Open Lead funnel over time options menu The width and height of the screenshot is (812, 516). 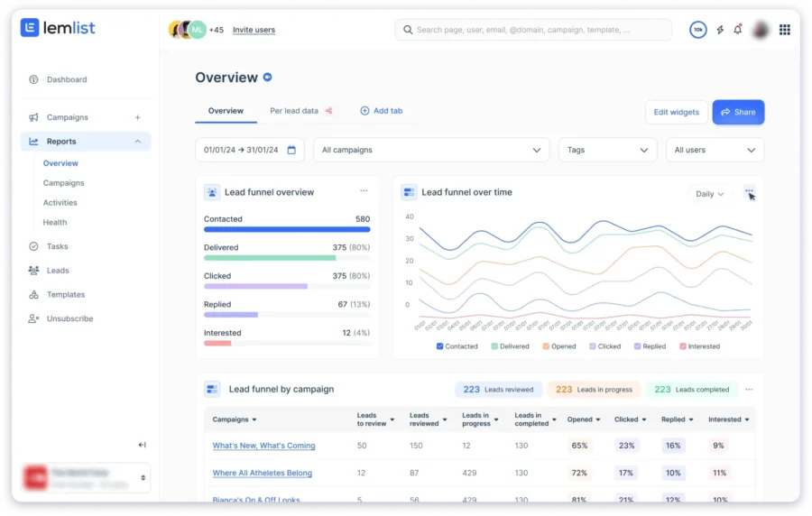point(750,191)
